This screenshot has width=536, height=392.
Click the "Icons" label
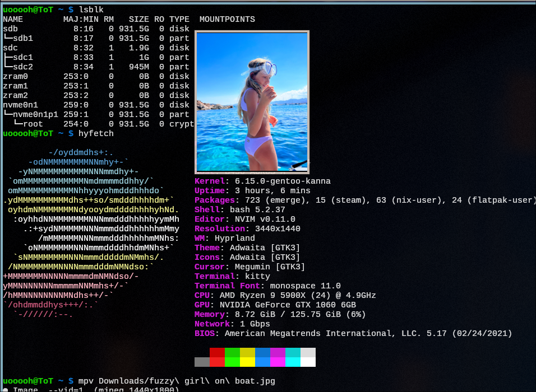click(207, 258)
